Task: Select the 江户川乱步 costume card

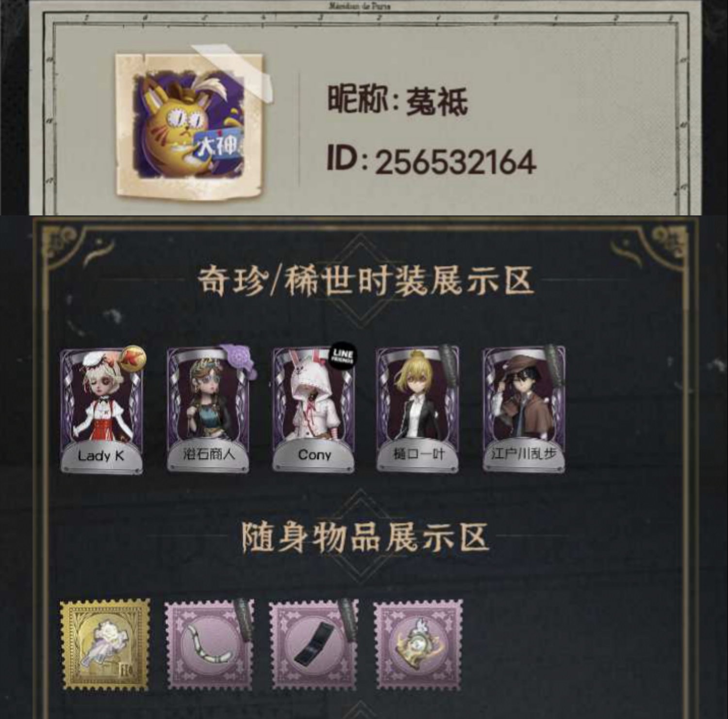Action: 524,410
